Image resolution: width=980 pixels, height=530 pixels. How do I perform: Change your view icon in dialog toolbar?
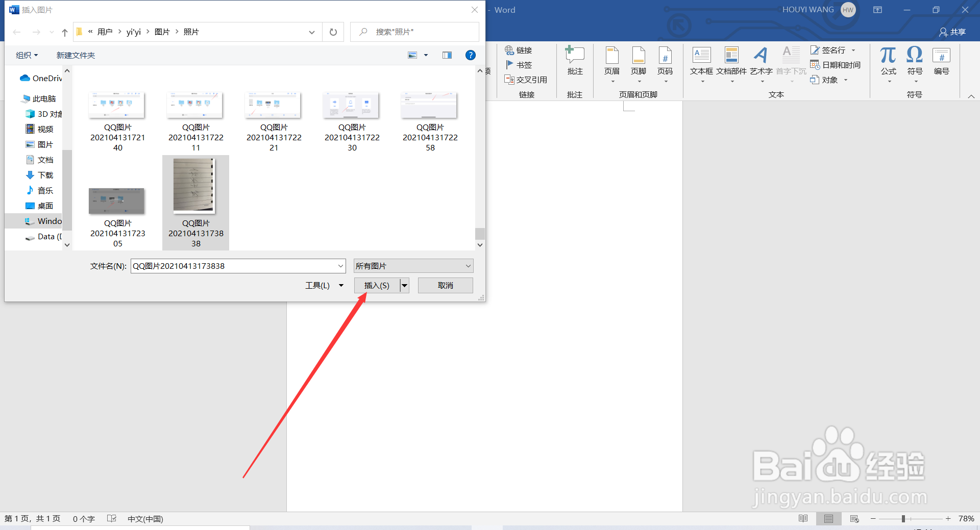pyautogui.click(x=412, y=55)
